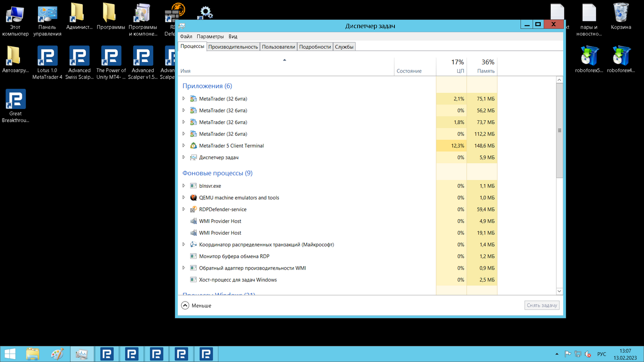Select the Программы folder icon on desktop
644x362 pixels.
pos(111,16)
